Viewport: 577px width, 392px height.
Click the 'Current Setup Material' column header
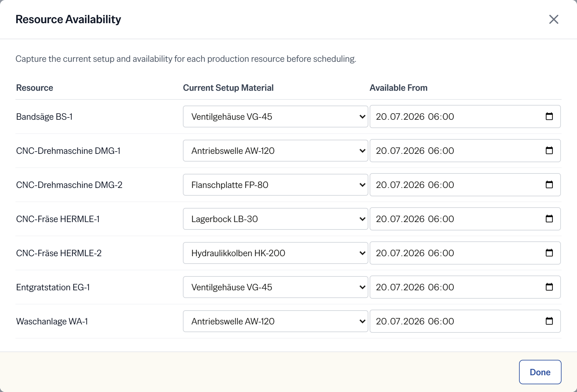click(x=228, y=88)
